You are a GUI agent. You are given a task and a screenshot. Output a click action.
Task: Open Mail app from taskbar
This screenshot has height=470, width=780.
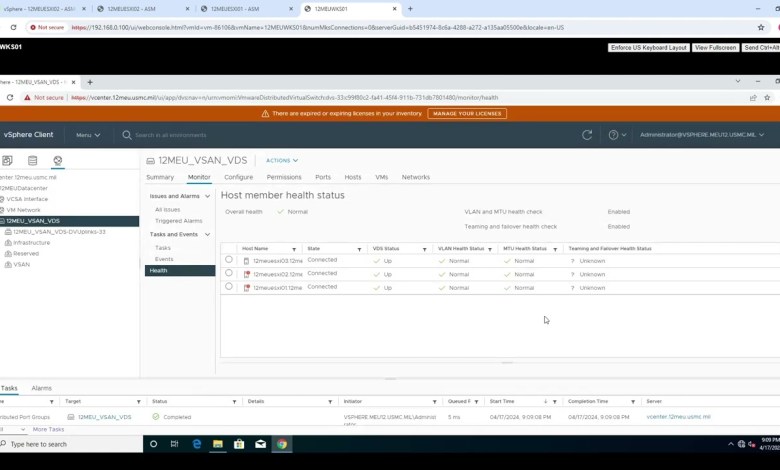point(261,444)
